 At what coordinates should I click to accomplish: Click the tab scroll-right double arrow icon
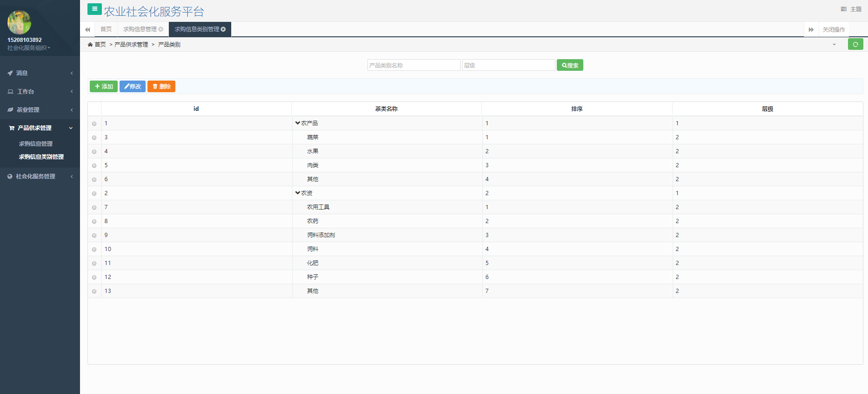(x=811, y=29)
